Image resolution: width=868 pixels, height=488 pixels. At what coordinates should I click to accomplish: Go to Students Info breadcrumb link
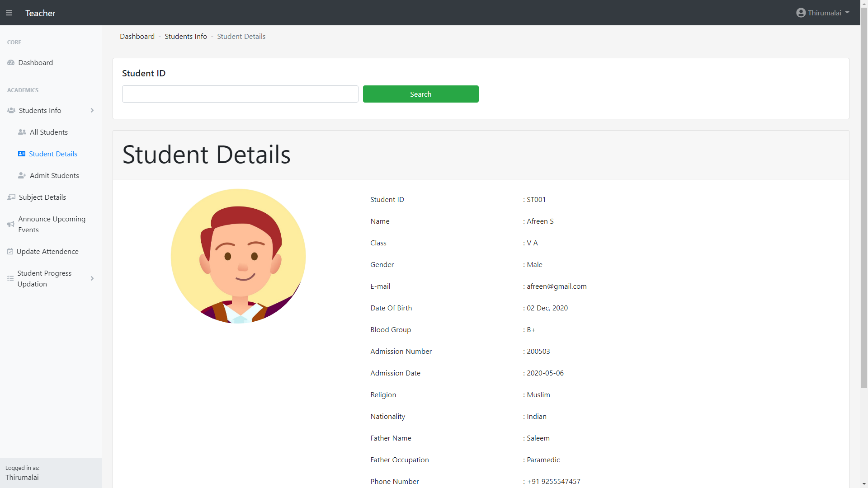(186, 37)
